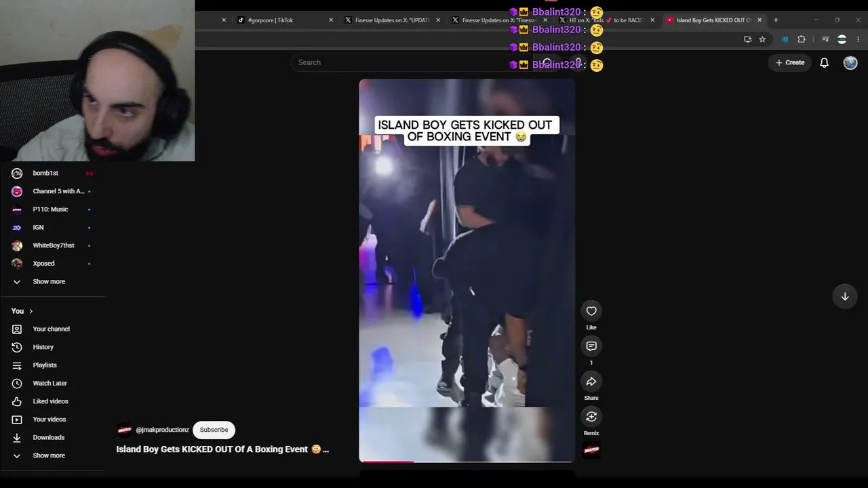Screen dimensions: 868x488
Task: Open @jmakproductionz channel handle link
Action: [x=162, y=430]
